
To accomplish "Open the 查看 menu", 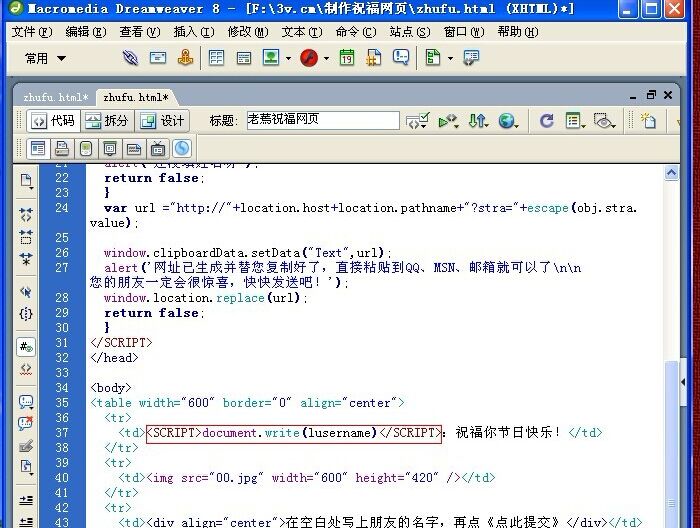I will pos(140,32).
